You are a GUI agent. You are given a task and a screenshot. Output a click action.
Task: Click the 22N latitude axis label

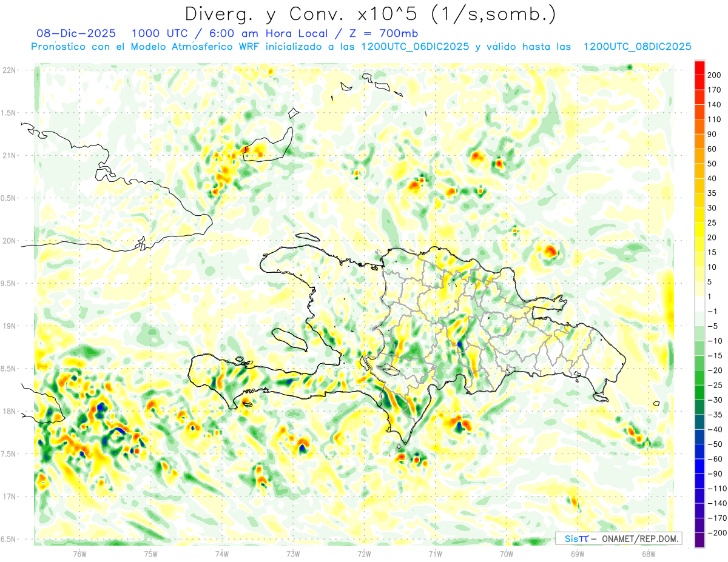tap(10, 70)
